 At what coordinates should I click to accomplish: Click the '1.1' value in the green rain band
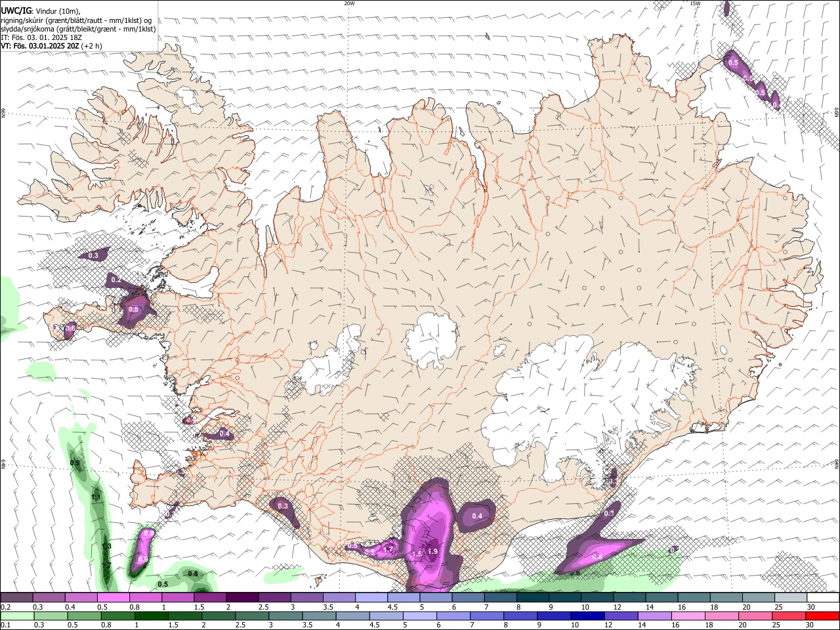[96, 498]
